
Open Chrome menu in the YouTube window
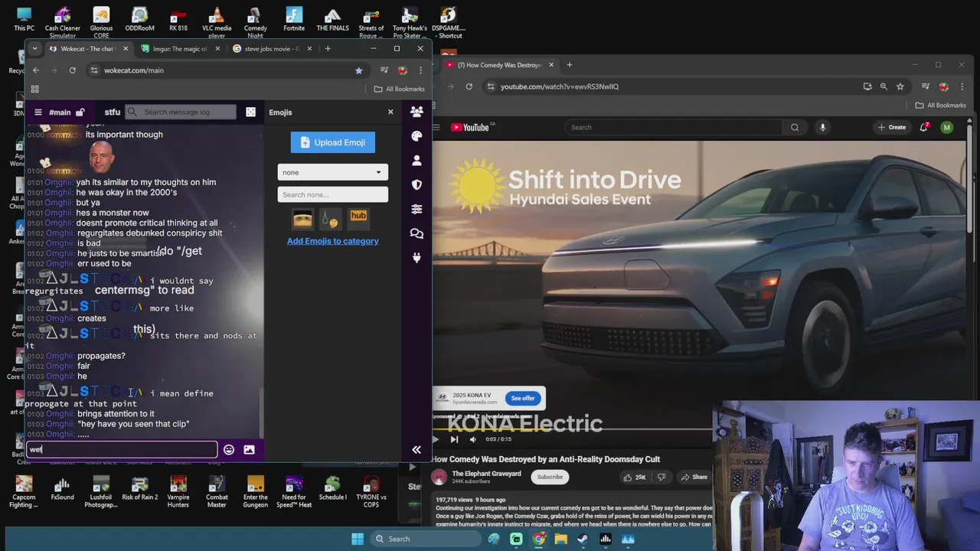click(x=962, y=86)
